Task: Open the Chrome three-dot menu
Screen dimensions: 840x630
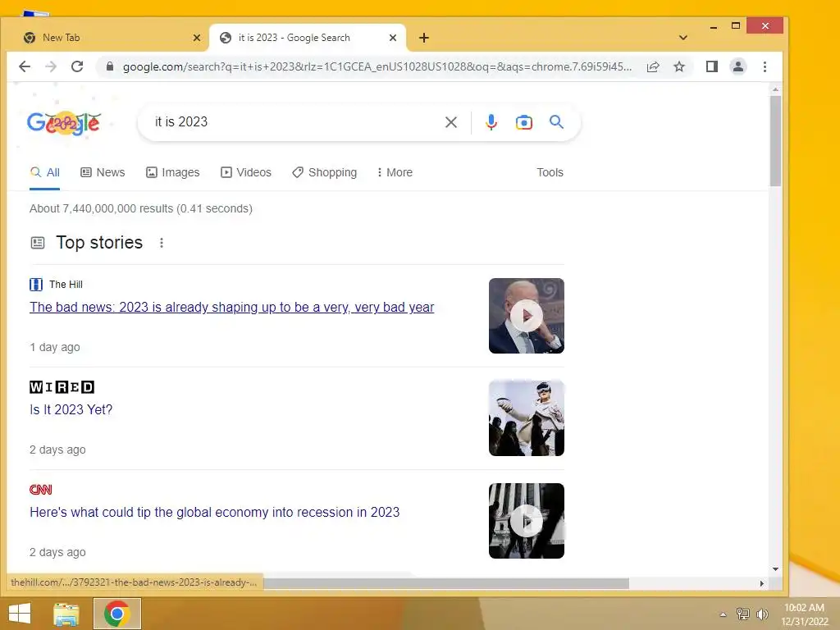Action: click(765, 66)
